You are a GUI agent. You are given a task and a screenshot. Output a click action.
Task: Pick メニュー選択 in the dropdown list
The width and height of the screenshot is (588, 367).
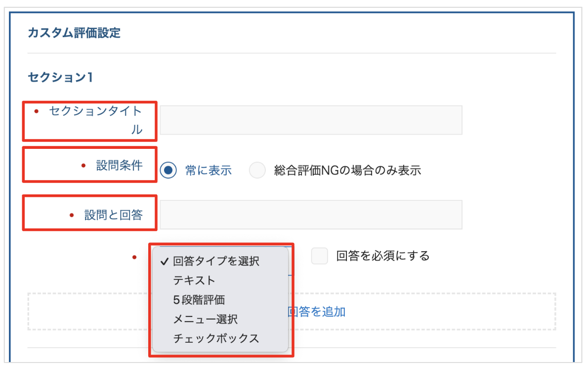click(205, 319)
